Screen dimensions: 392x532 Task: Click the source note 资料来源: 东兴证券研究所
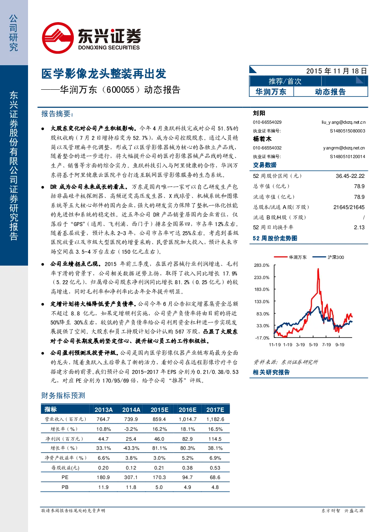[x=285, y=362]
